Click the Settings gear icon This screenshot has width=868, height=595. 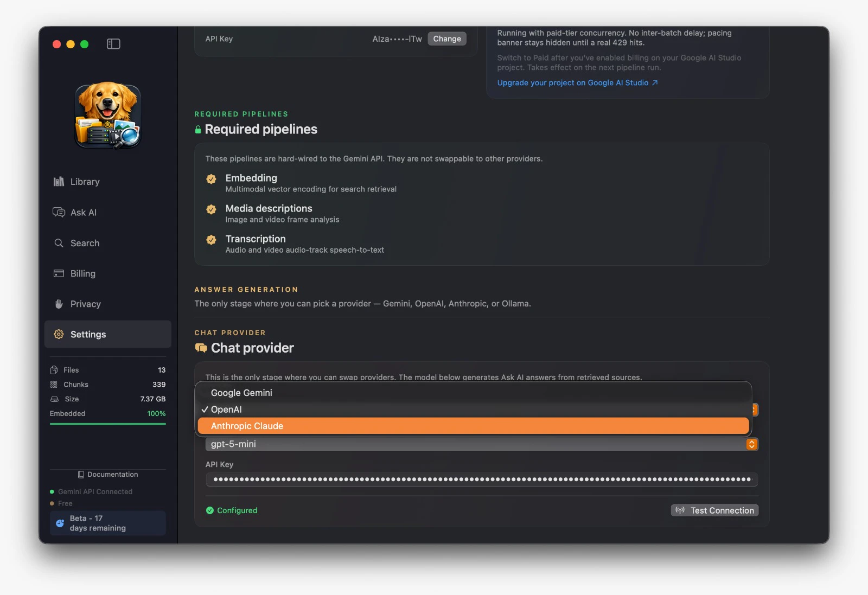click(x=59, y=334)
